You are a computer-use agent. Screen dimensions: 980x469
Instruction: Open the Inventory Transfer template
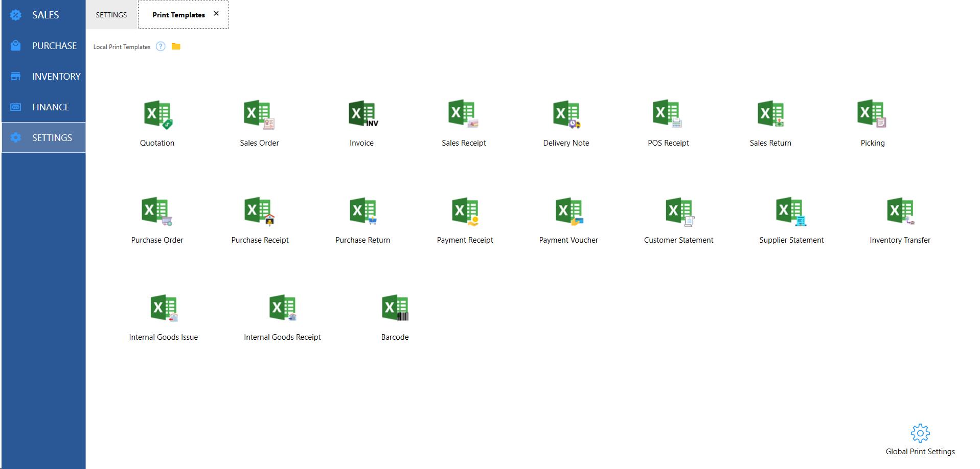(x=900, y=212)
